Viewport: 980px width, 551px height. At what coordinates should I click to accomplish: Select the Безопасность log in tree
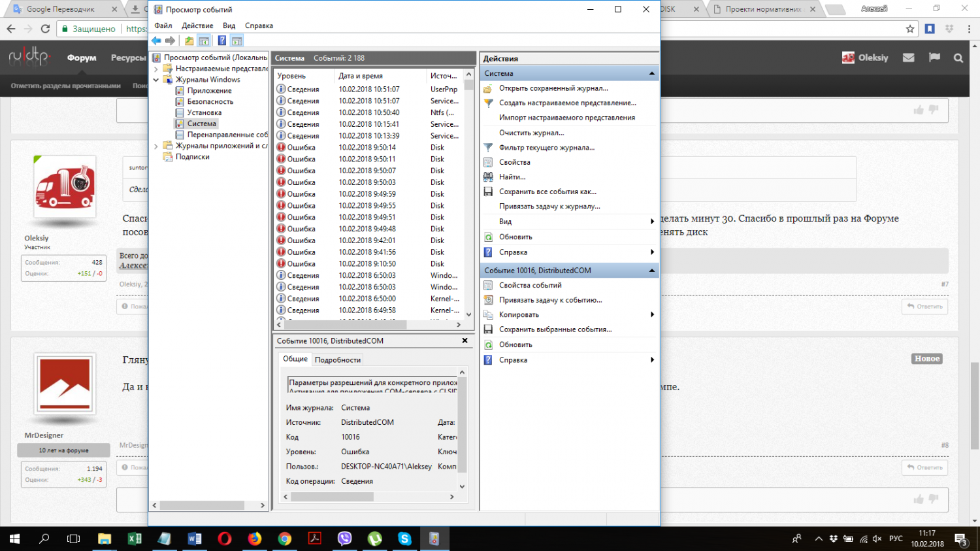pyautogui.click(x=210, y=102)
